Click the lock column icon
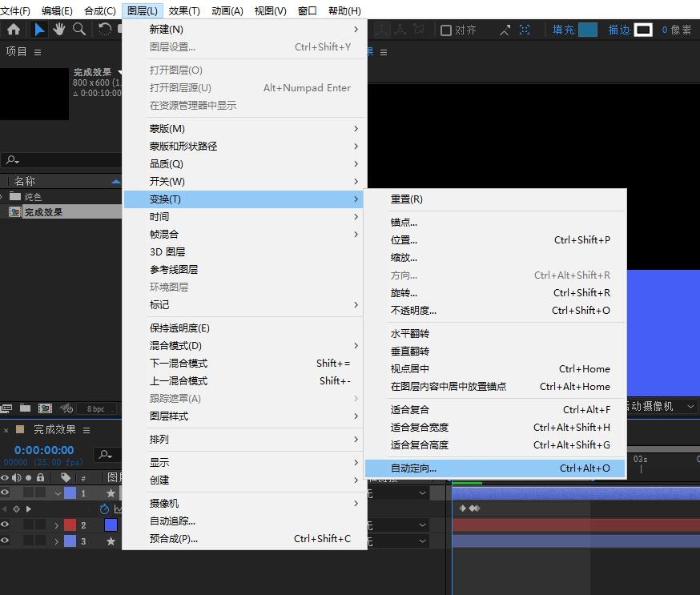Screen dimensions: 700x595 [41, 477]
